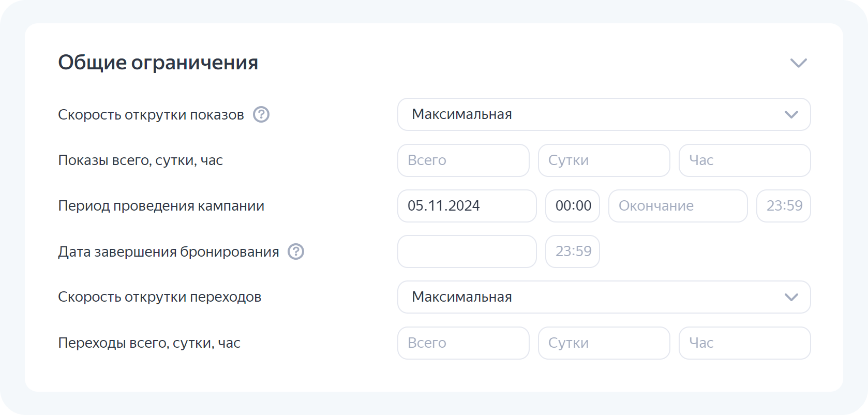Click help icon next to Скорость открутки показов
The width and height of the screenshot is (868, 415).
click(x=261, y=114)
